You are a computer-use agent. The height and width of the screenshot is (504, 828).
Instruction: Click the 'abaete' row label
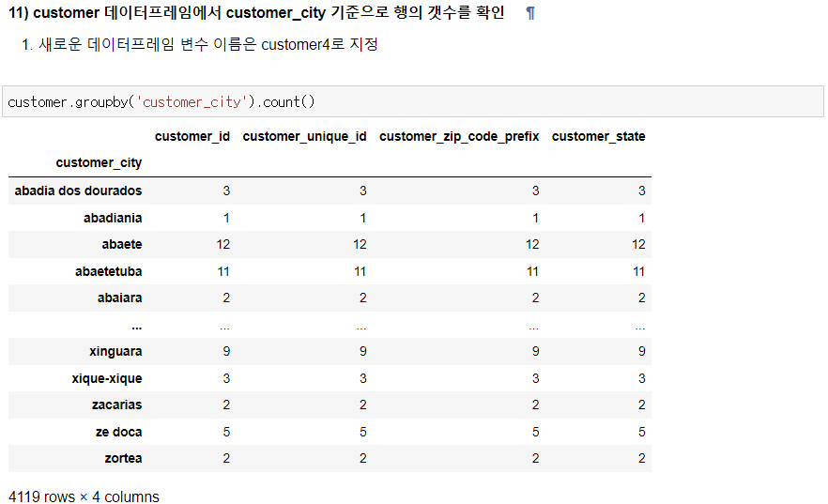click(x=122, y=244)
